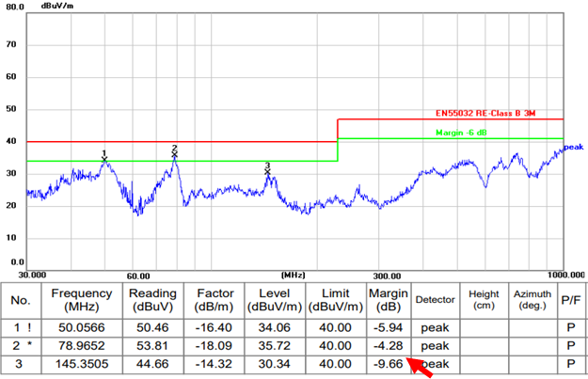588x379 pixels.
Task: Select the Limit (dBuV/m) column header
Action: click(336, 300)
